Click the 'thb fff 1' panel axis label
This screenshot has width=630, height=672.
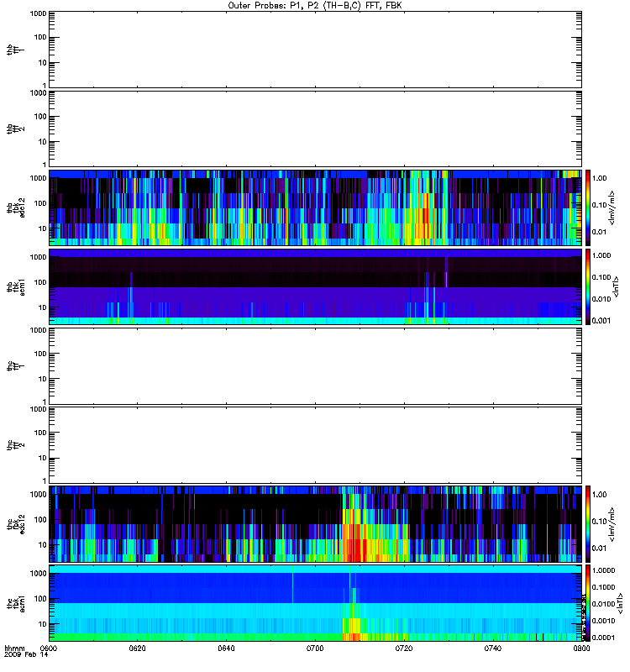pos(15,50)
